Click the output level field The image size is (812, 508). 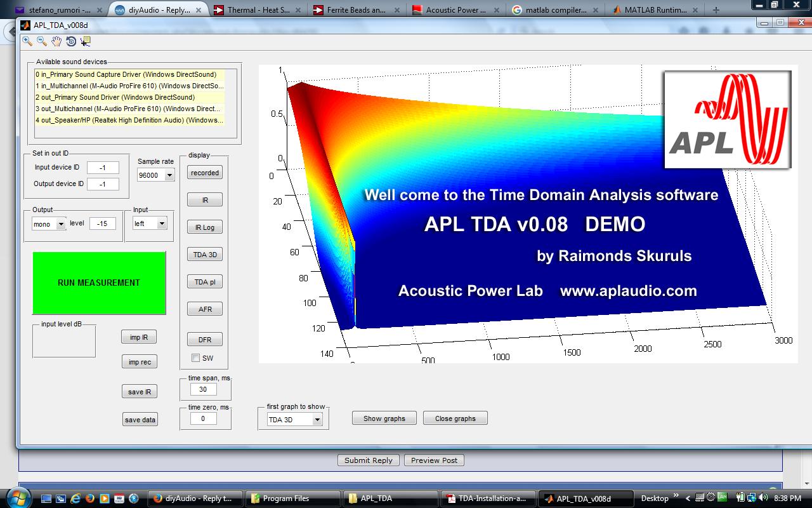click(102, 224)
